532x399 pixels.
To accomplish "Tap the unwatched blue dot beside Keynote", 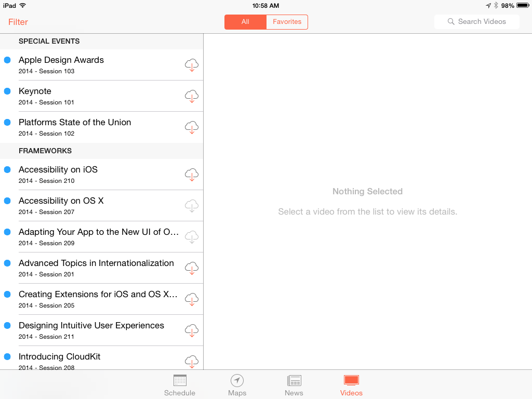I will pyautogui.click(x=7, y=91).
